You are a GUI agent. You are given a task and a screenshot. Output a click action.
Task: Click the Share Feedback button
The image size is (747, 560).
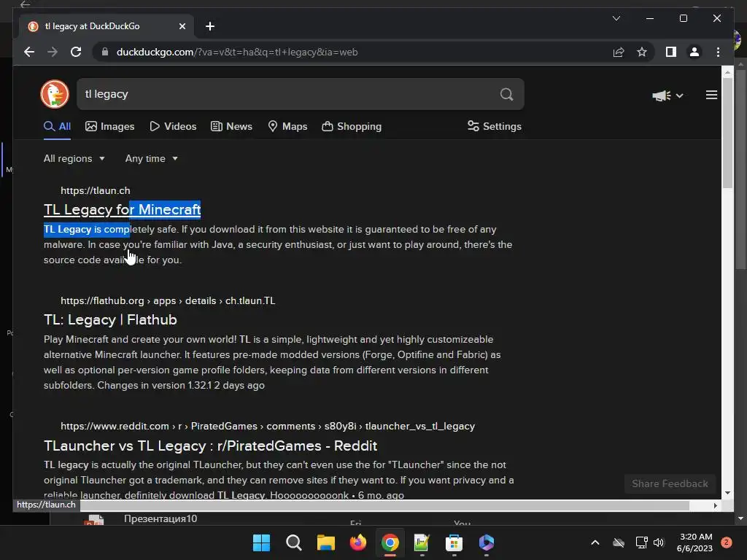(670, 484)
